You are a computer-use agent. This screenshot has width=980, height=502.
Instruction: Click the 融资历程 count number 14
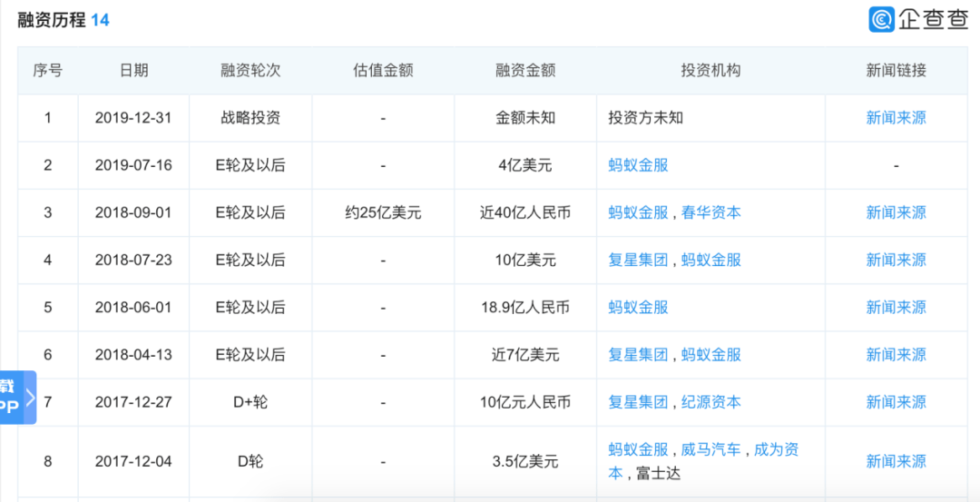(100, 19)
